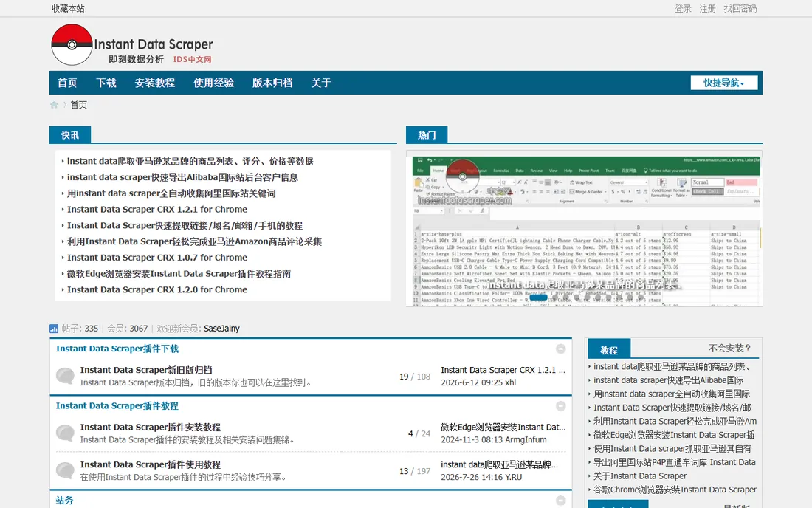This screenshot has height=508, width=812.
Task: Open news item 全自动收集阿里国际站关键词
Action: (171, 193)
